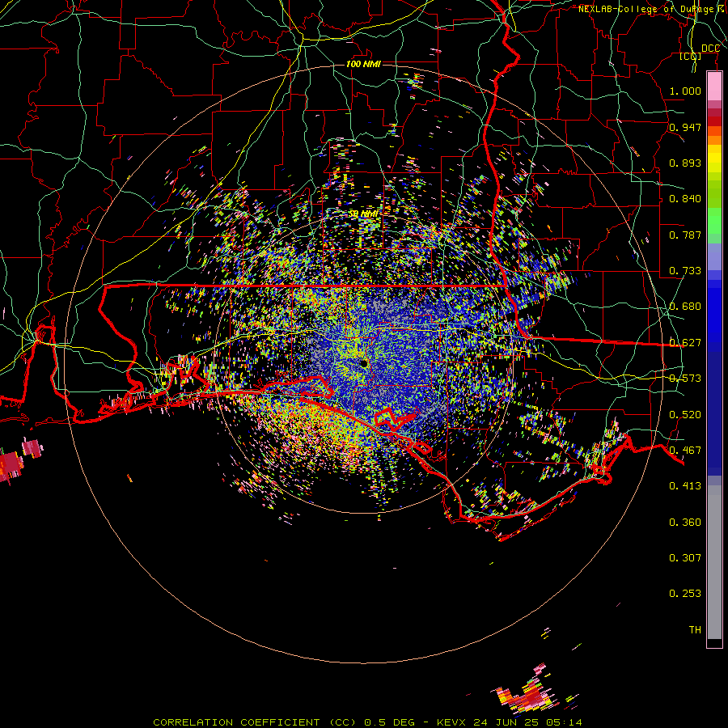
Task: Click the 0.307 scale label
Action: tap(685, 558)
